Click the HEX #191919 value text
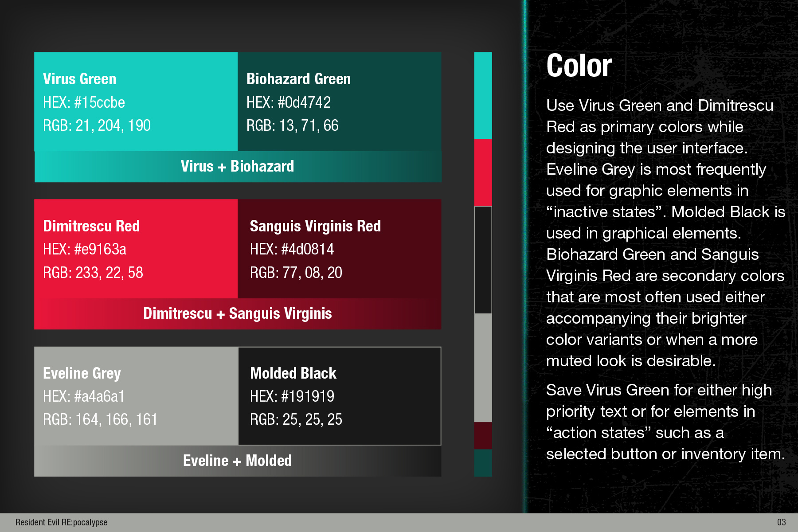 [292, 396]
